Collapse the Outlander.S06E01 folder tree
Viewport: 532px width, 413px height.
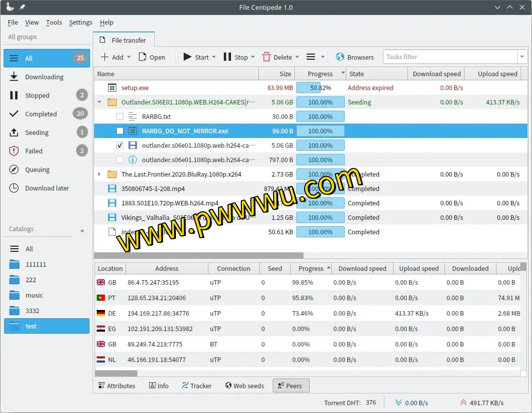tap(99, 102)
